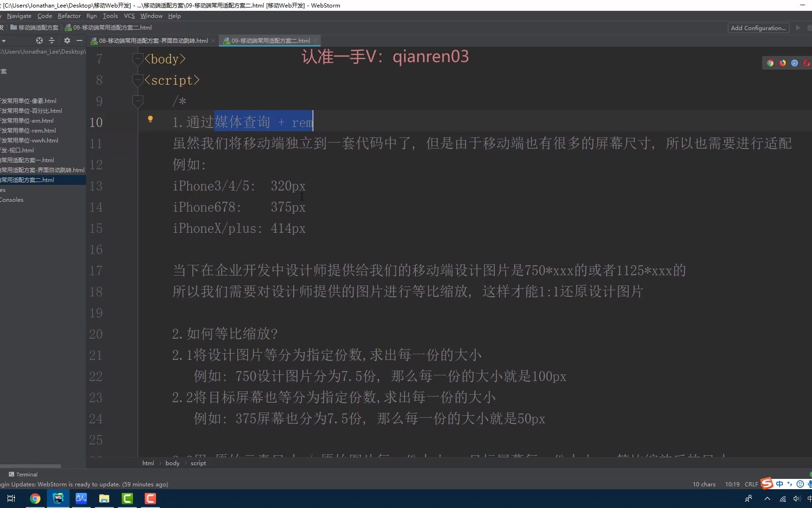The width and height of the screenshot is (812, 508).
Task: Open the Refactor menu
Action: pyautogui.click(x=69, y=16)
